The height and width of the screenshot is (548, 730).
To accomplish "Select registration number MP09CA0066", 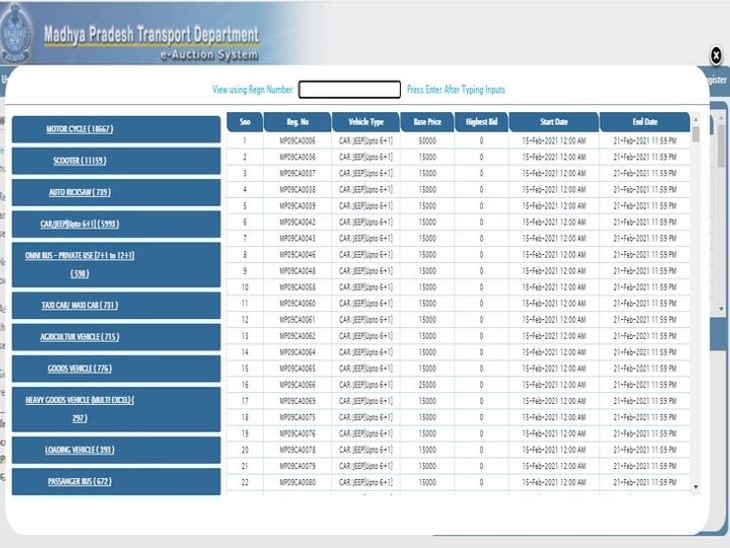I will pos(297,385).
